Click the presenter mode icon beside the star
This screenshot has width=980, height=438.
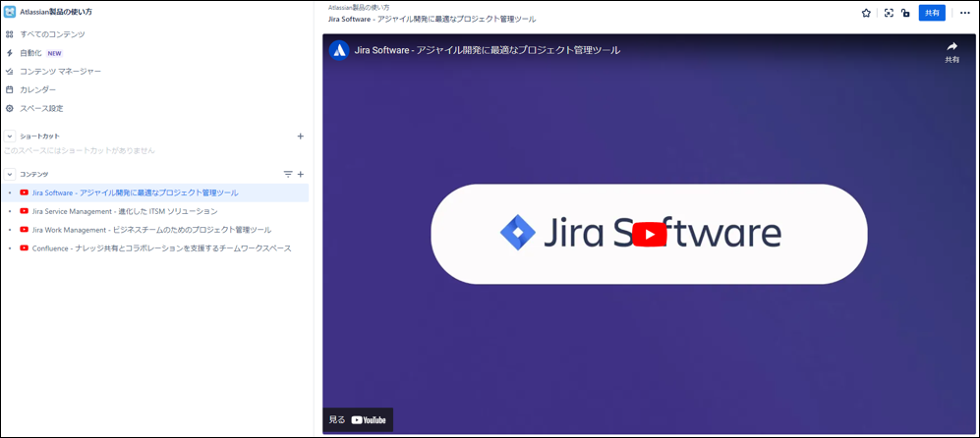click(890, 13)
